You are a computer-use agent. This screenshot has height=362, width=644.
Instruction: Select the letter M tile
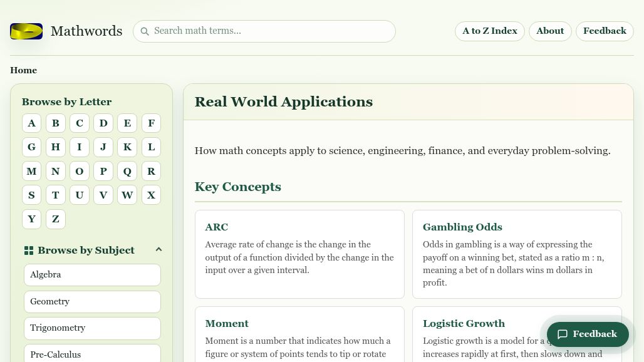click(31, 171)
